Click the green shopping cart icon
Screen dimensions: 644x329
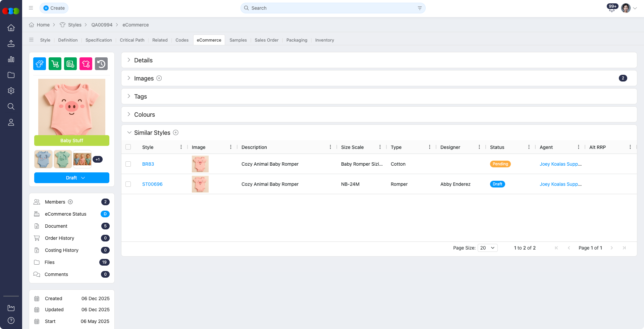55,64
